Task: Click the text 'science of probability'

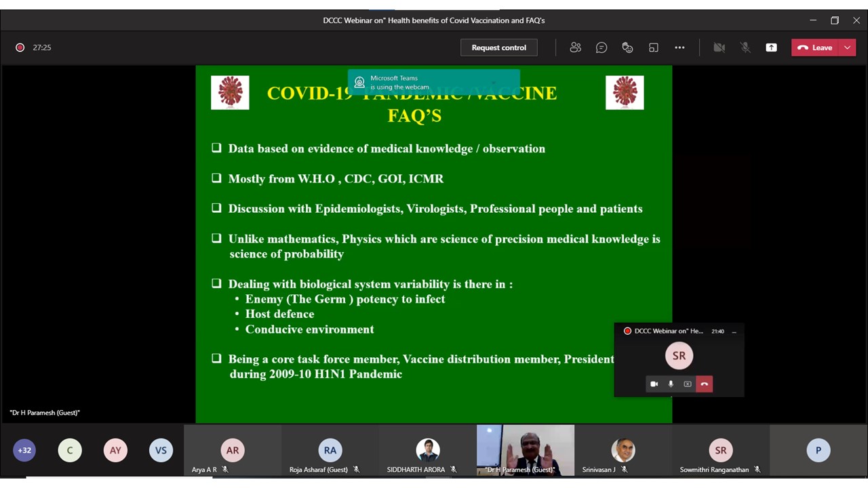Action: click(x=286, y=254)
